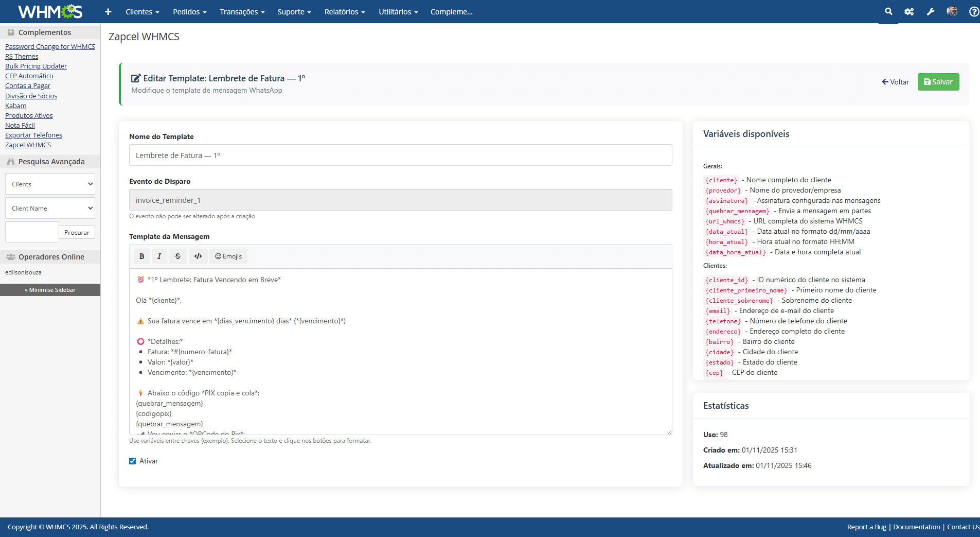Viewport: 980px width, 537px height.
Task: Open the Emojis picker
Action: coord(228,256)
